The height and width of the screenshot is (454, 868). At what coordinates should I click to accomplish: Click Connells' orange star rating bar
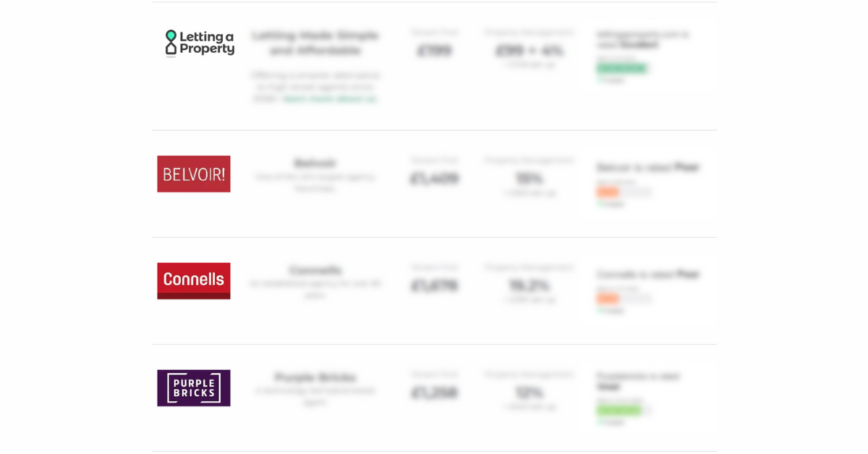coord(624,299)
